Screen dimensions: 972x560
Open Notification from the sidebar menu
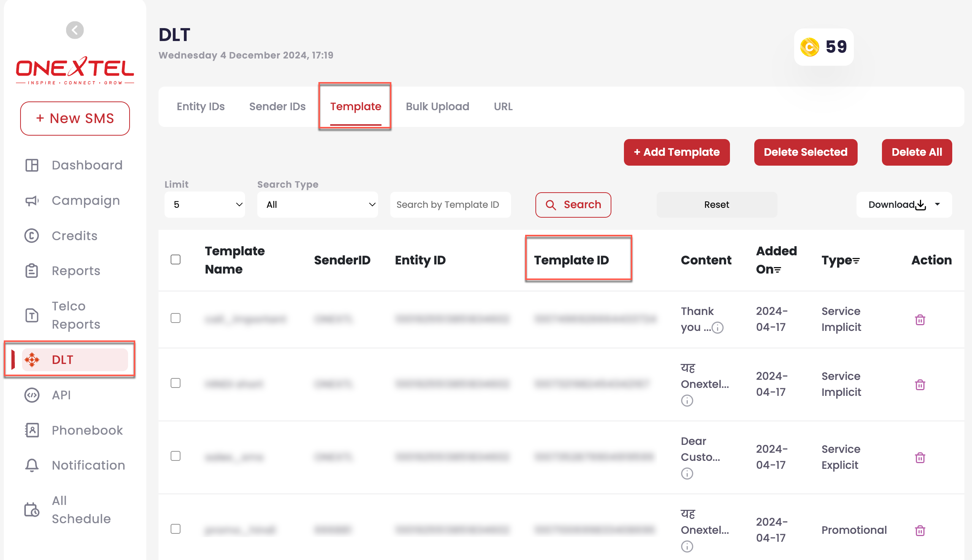[x=89, y=465]
